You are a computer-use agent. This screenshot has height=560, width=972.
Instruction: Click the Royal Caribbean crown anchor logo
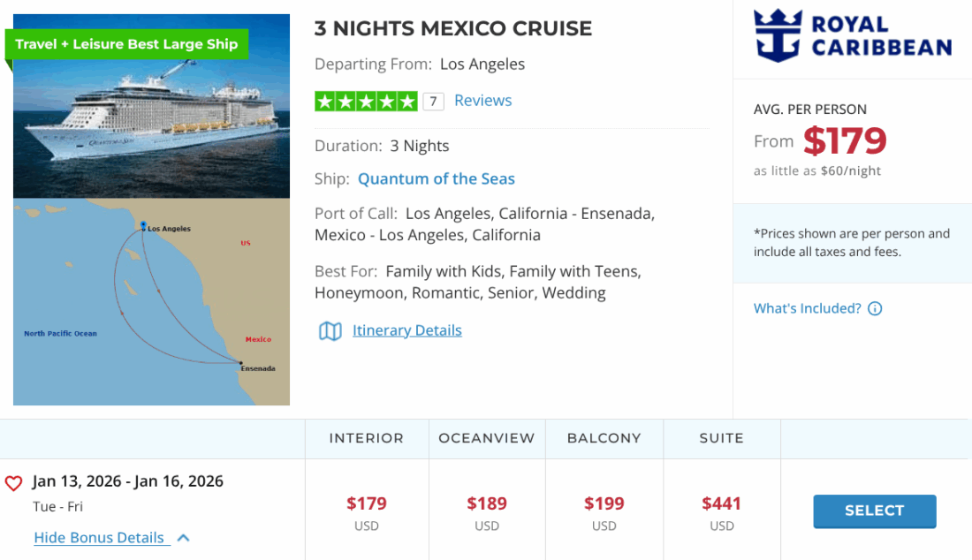coord(778,35)
